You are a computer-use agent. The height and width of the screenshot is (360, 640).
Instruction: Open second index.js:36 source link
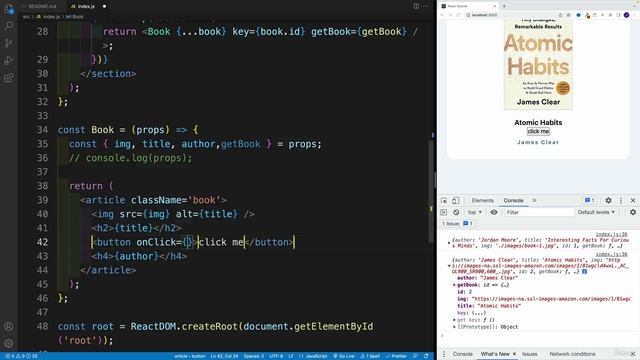pyautogui.click(x=611, y=254)
